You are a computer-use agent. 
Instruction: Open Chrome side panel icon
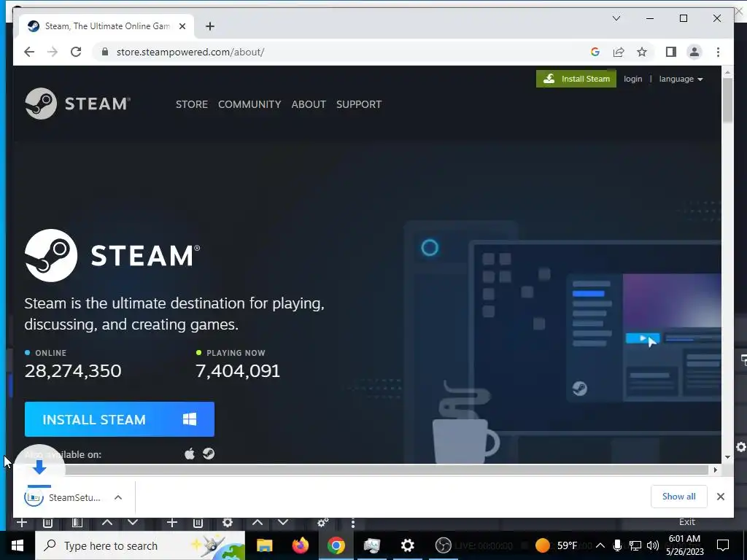(x=671, y=52)
